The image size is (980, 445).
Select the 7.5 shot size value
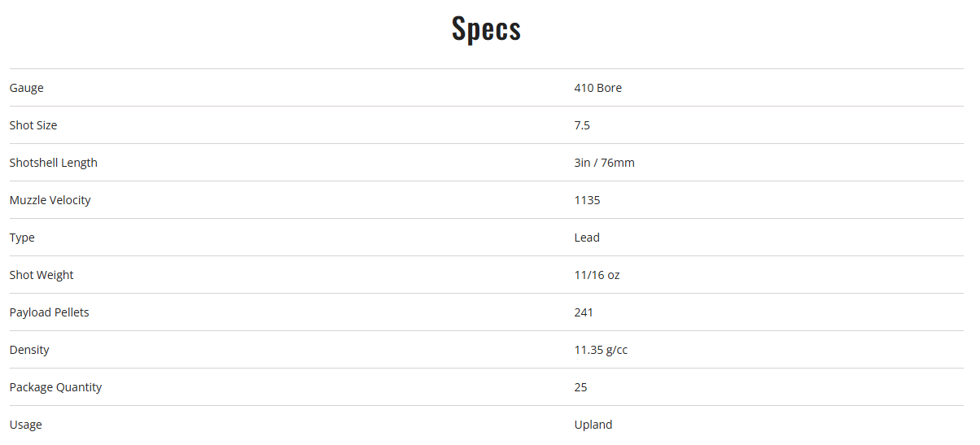(x=582, y=125)
